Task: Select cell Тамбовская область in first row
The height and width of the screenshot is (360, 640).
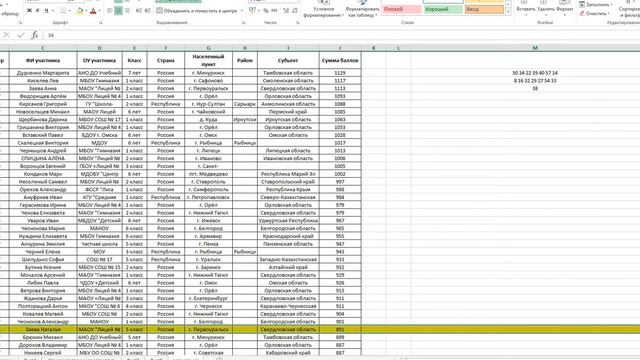Action: [288, 73]
